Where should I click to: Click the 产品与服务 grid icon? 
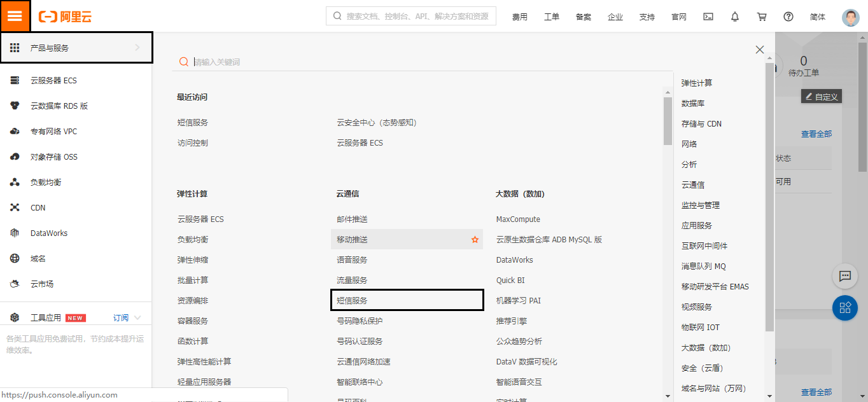(x=15, y=48)
